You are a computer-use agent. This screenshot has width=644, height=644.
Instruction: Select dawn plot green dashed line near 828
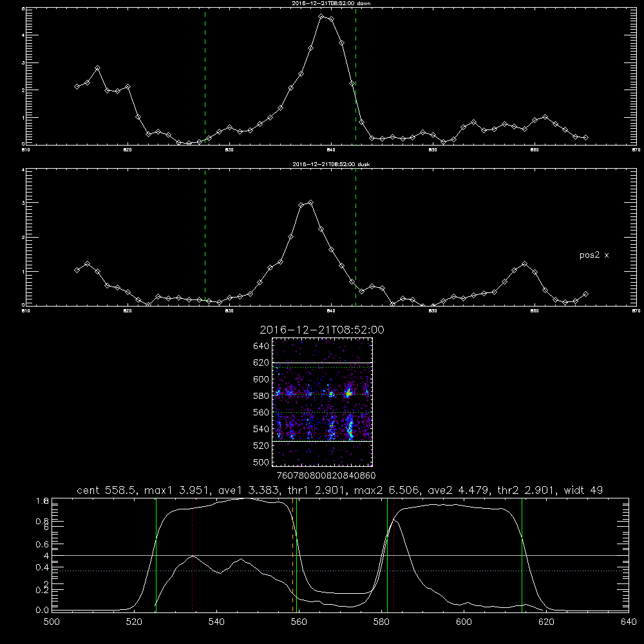tap(205, 76)
